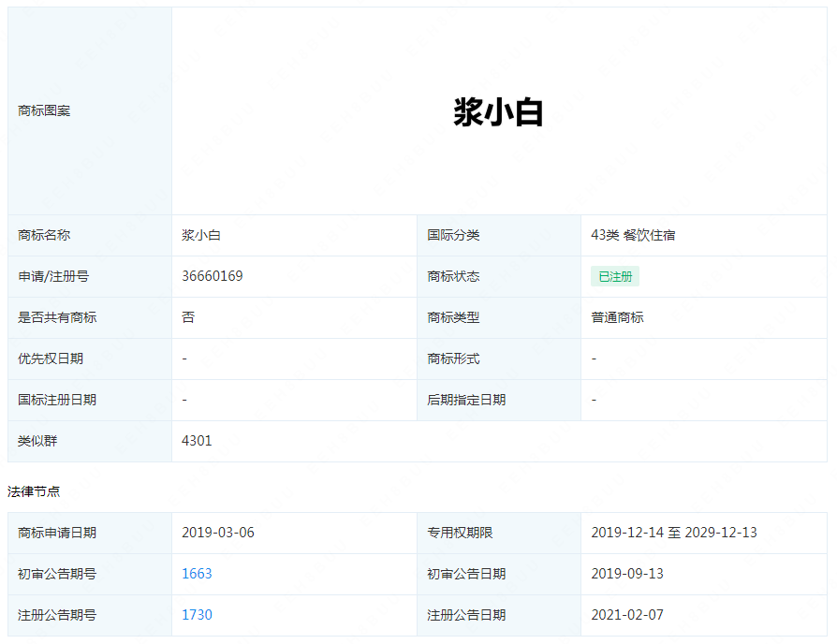
Task: Select registration announcement date 2021-02-07
Action: point(627,615)
